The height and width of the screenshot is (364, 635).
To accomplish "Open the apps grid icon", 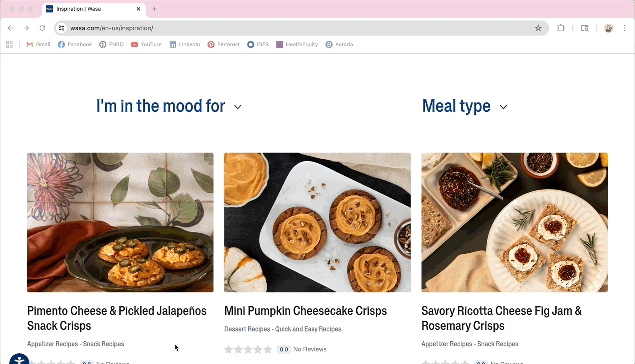I will coord(9,44).
